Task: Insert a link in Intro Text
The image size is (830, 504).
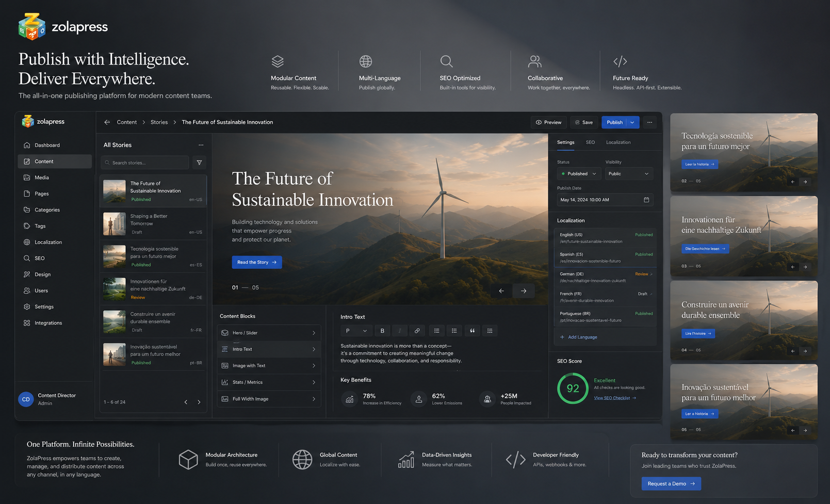Action: tap(417, 331)
